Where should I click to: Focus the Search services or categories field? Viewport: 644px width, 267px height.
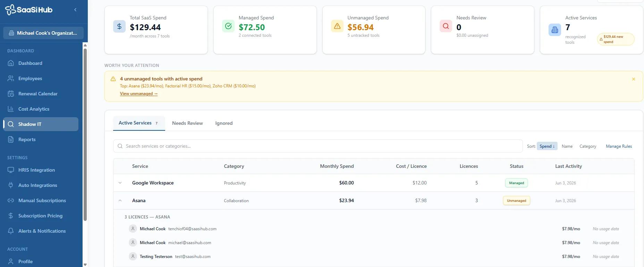(318, 146)
